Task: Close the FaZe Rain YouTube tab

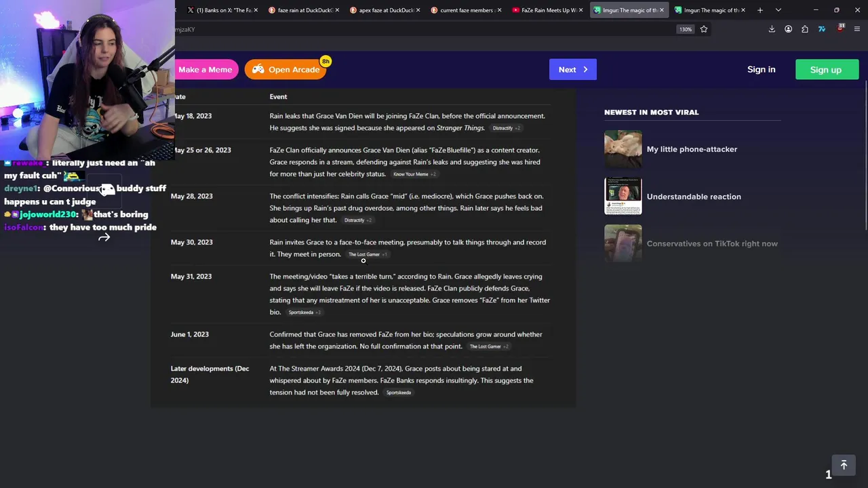Action: pos(580,10)
